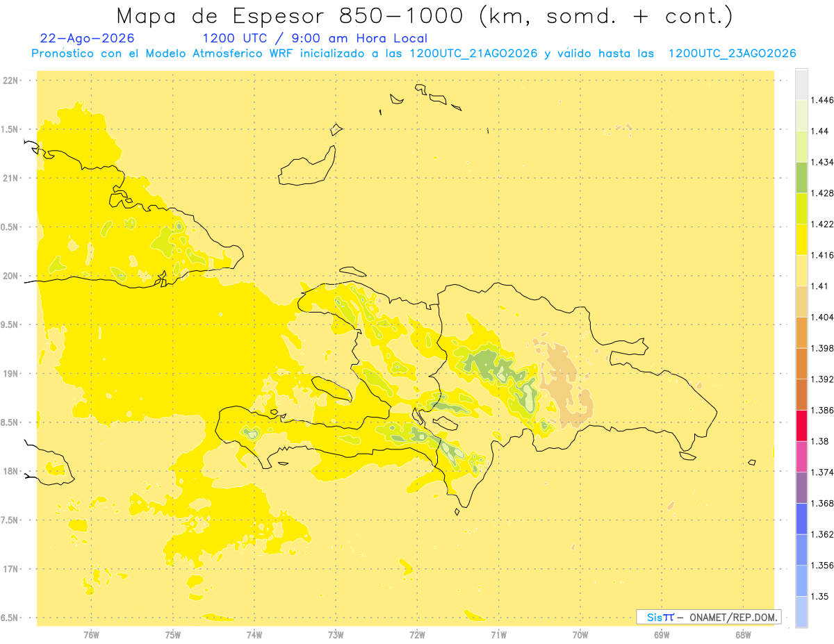Click the "ONAMET/REP.DOM." credit label
The height and width of the screenshot is (644, 834).
[733, 617]
